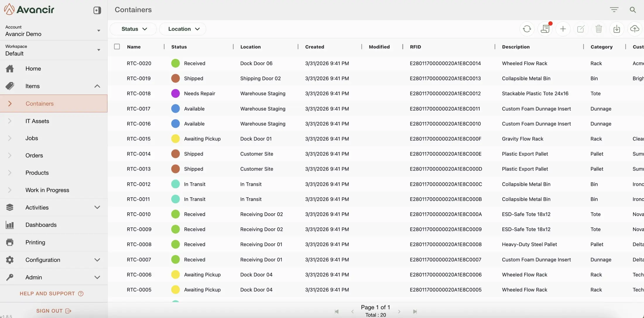Open the Location filter dropdown
The width and height of the screenshot is (644, 318).
pyautogui.click(x=183, y=29)
